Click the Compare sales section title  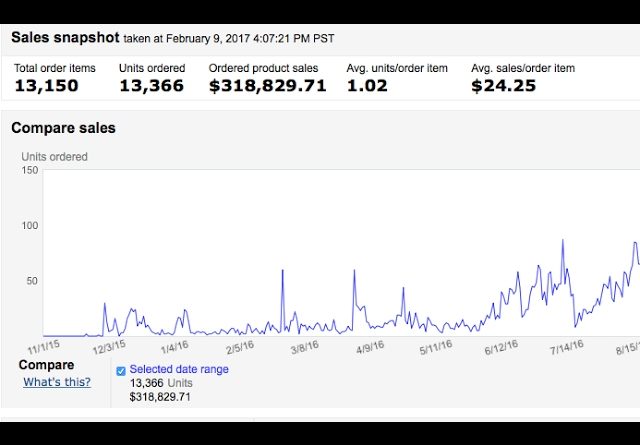click(64, 128)
